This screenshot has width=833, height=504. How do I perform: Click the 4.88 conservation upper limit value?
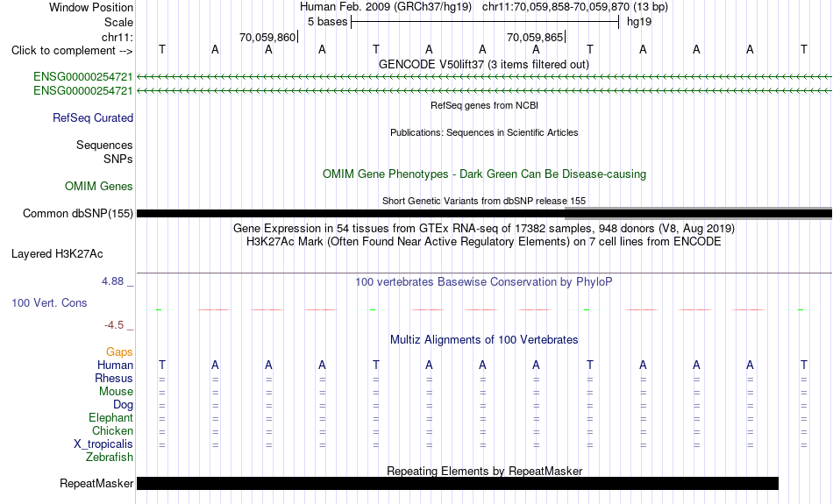click(112, 281)
